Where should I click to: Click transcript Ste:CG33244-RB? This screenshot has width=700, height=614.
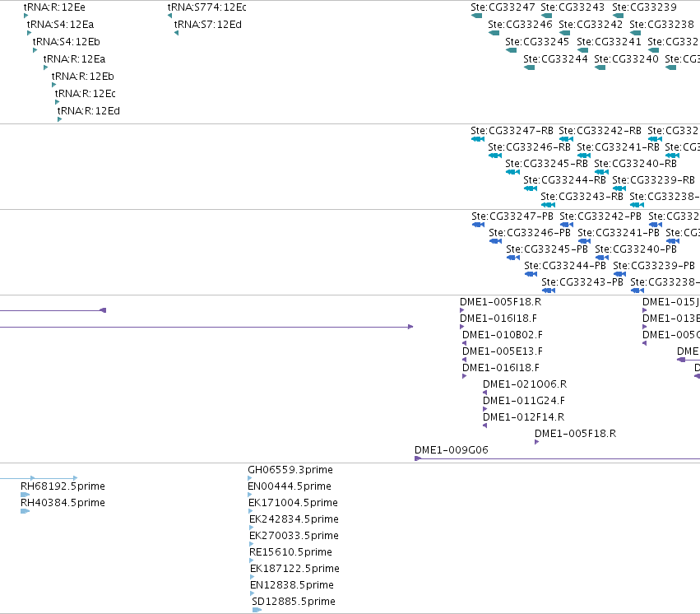click(565, 180)
